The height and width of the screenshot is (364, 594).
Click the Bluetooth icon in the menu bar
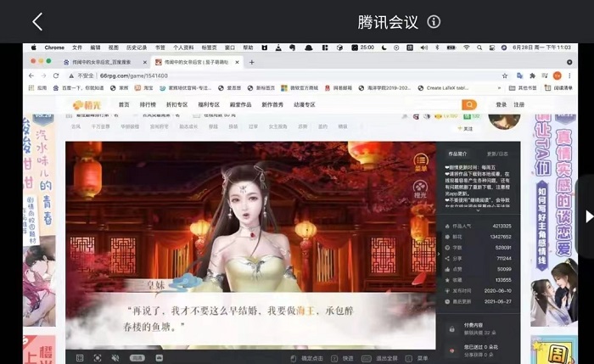tap(437, 48)
